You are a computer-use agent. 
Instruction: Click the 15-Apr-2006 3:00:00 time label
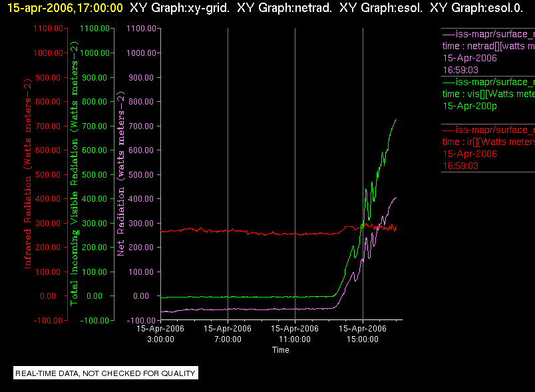[x=160, y=334]
